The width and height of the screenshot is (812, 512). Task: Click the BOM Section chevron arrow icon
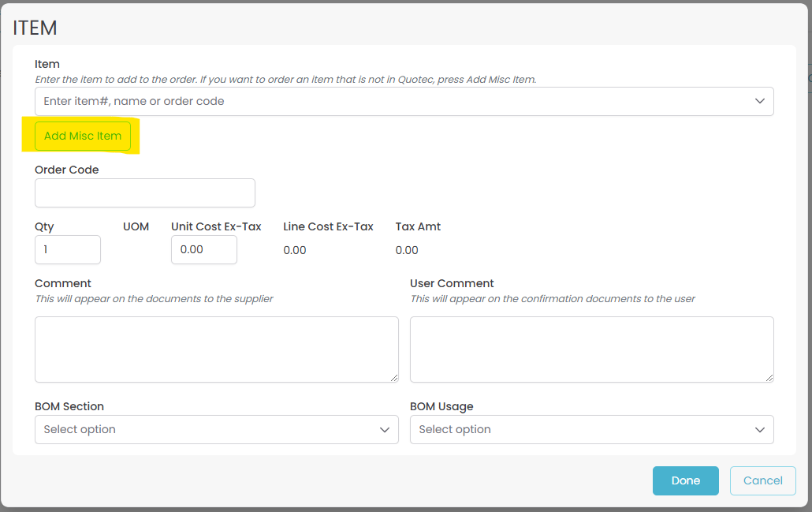click(385, 429)
